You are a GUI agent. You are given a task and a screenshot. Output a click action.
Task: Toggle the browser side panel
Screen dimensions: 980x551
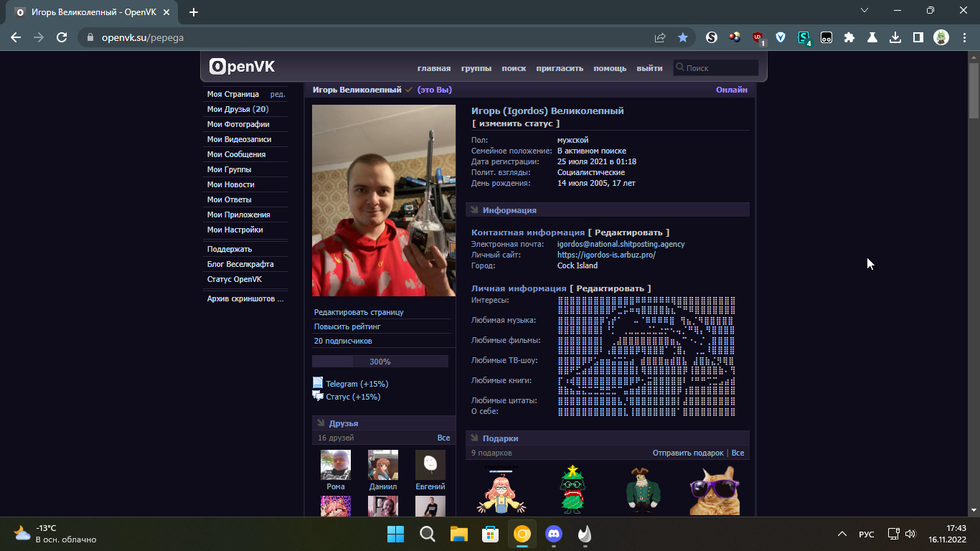point(918,37)
